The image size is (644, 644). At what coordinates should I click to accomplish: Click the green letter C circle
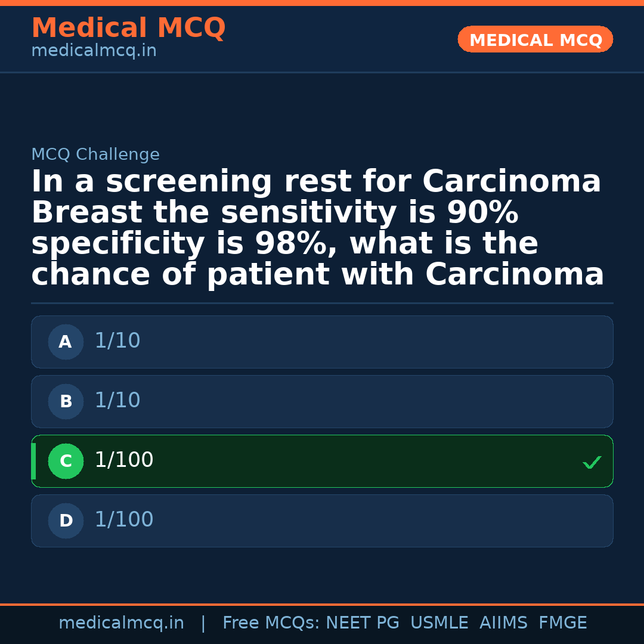click(x=66, y=462)
